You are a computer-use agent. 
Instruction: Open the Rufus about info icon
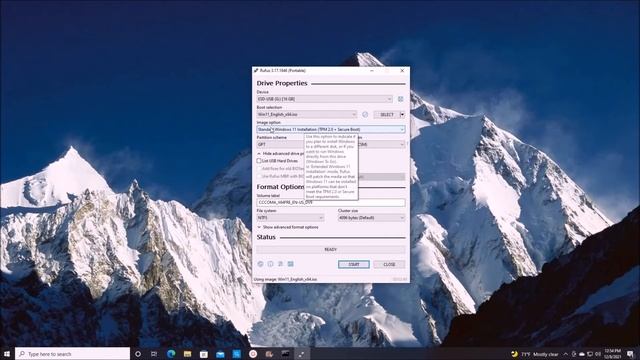(x=270, y=264)
